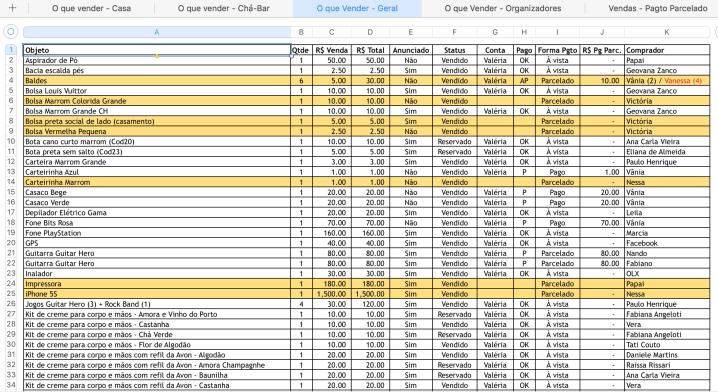This screenshot has height=392, width=718.
Task: Select 'Bolsa preta social de lado (casamento)' cell
Action: tap(157, 121)
